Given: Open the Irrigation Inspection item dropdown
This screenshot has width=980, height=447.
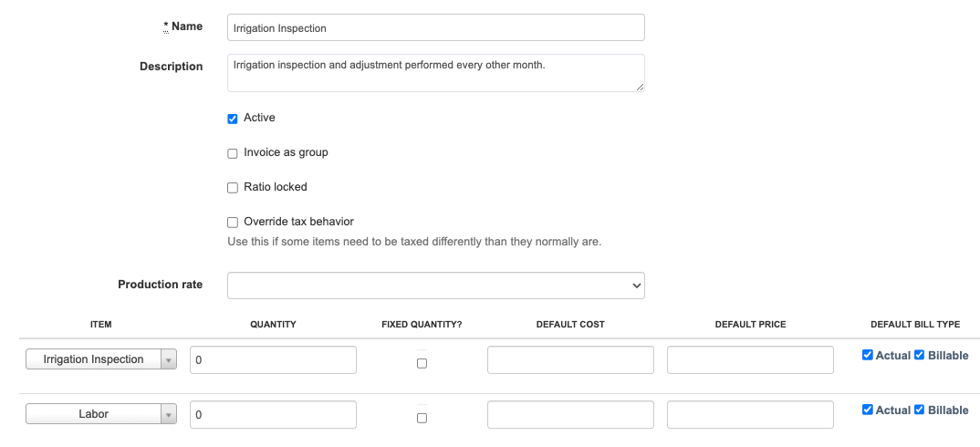Looking at the screenshot, I should [x=168, y=360].
